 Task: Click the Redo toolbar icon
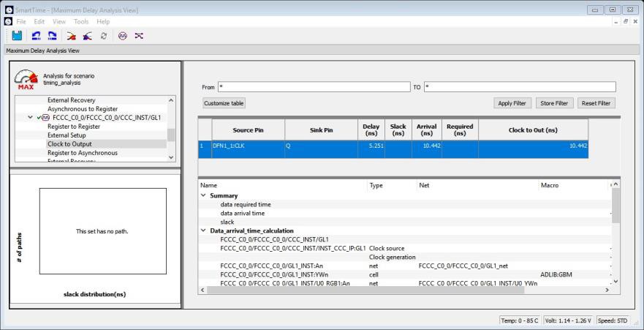click(x=52, y=35)
